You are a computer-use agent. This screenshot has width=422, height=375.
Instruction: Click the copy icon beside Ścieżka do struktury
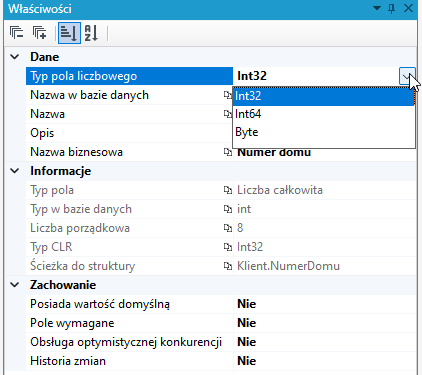(228, 266)
